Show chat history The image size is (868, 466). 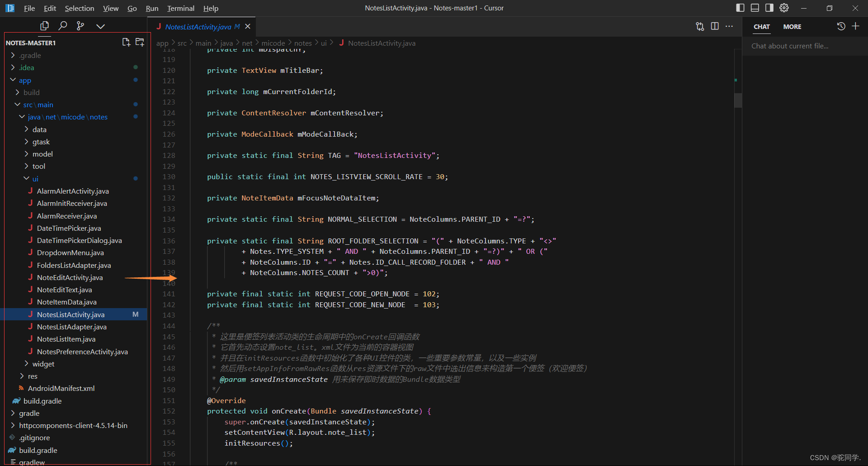point(841,26)
